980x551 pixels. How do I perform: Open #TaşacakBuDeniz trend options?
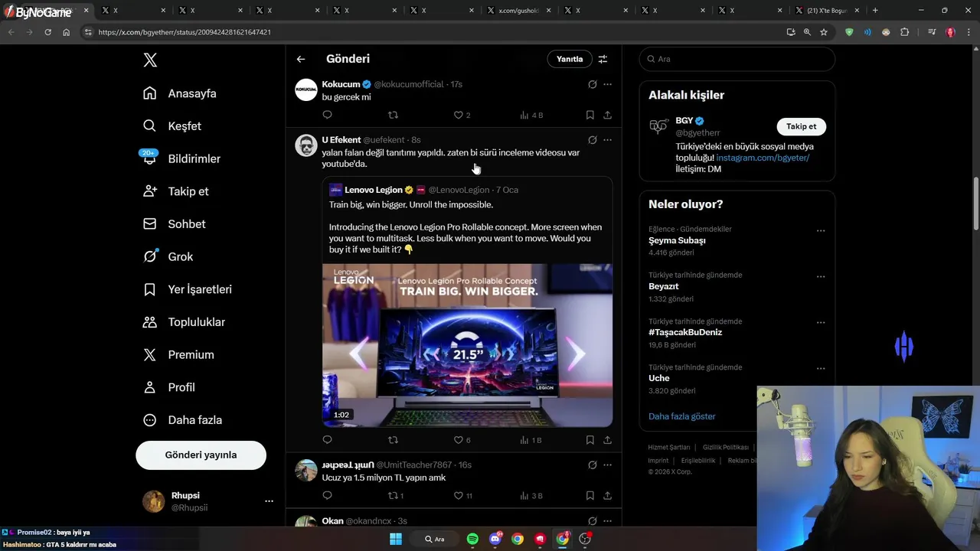[821, 322]
